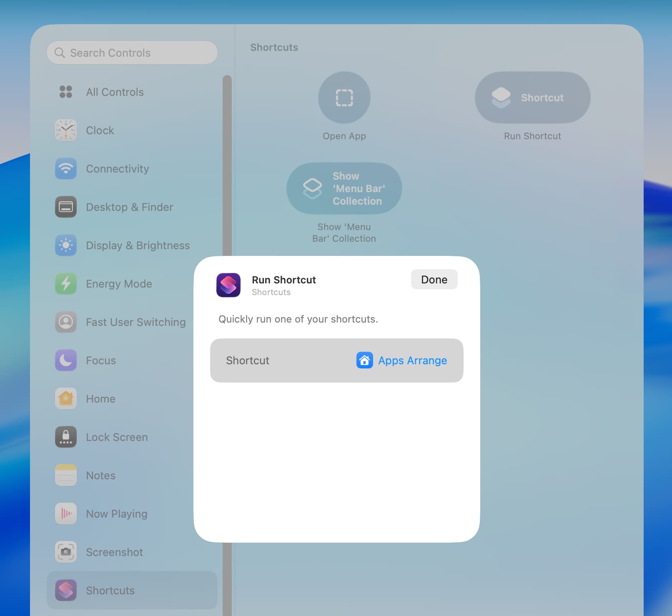Click the Shortcuts icon in sidebar
This screenshot has height=616, width=672.
66,590
